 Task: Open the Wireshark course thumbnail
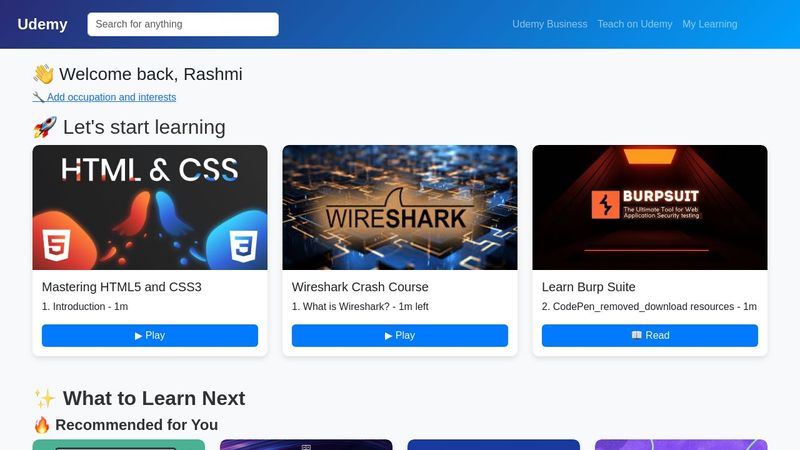pos(400,207)
